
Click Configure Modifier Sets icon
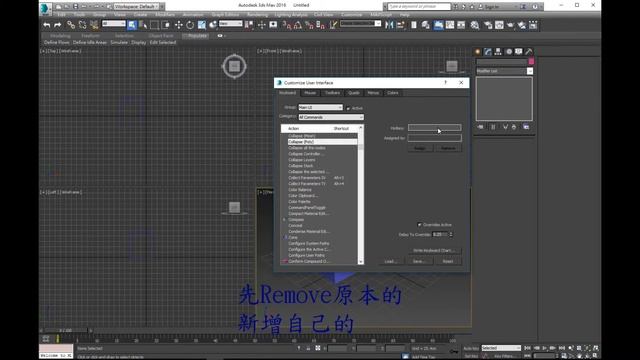526,127
